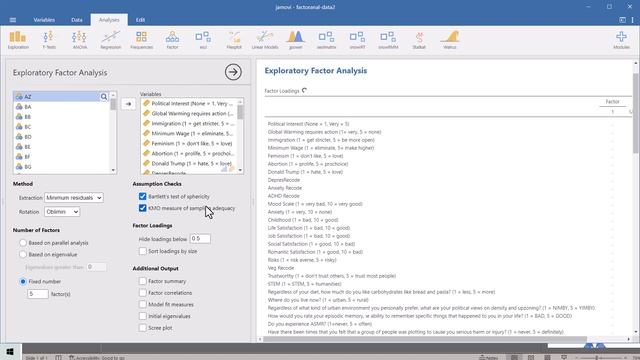Open the Extraction method dropdown
The width and height of the screenshot is (640, 360).
[x=73, y=198]
